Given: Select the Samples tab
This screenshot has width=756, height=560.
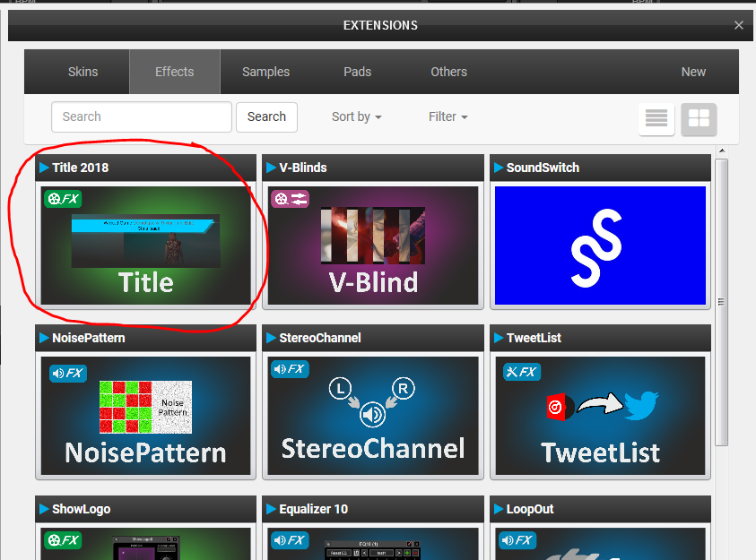Looking at the screenshot, I should point(265,72).
